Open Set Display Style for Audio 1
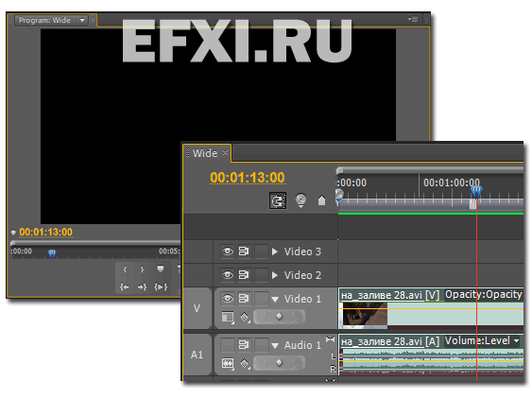This screenshot has height=399, width=532. [228, 363]
